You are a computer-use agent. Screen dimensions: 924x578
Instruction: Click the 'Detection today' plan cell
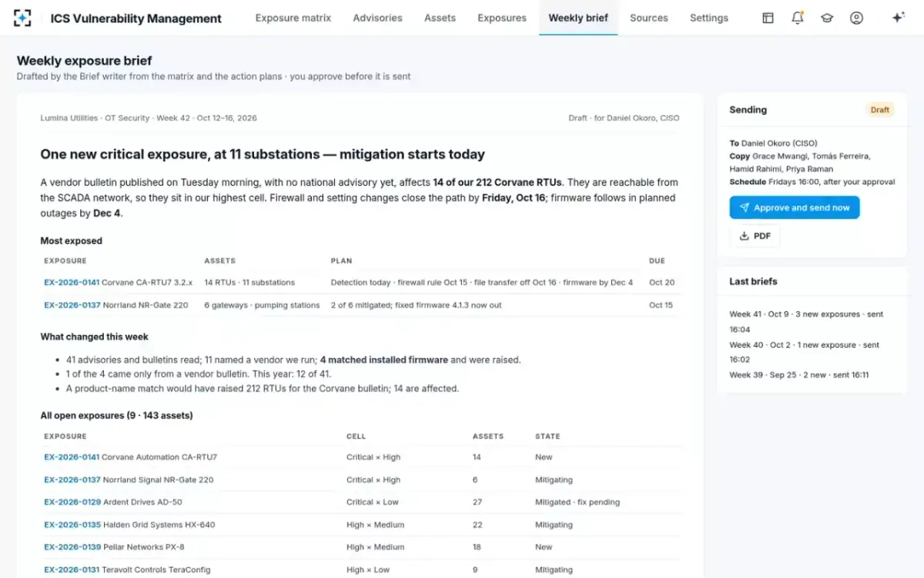point(482,283)
